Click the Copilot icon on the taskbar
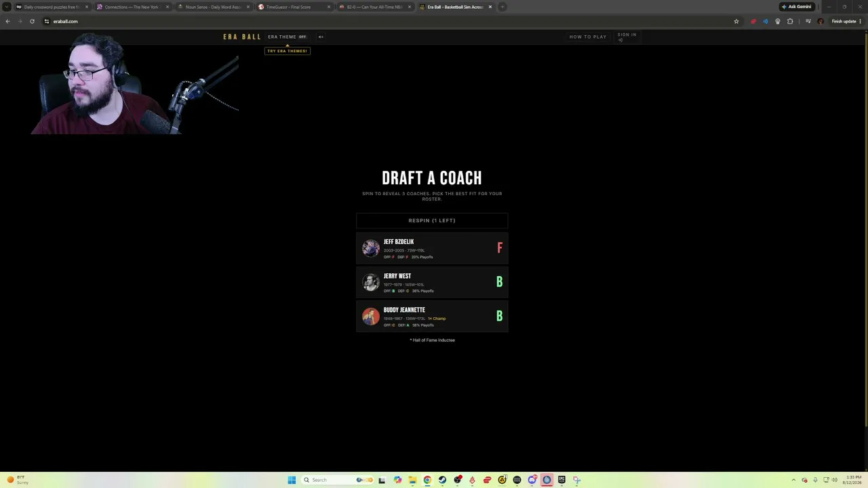 click(x=397, y=480)
